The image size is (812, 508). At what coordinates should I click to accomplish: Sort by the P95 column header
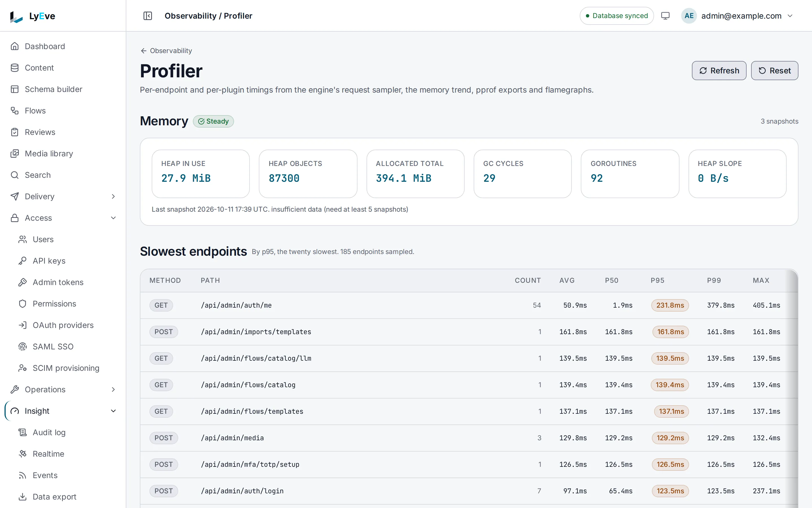pyautogui.click(x=657, y=281)
